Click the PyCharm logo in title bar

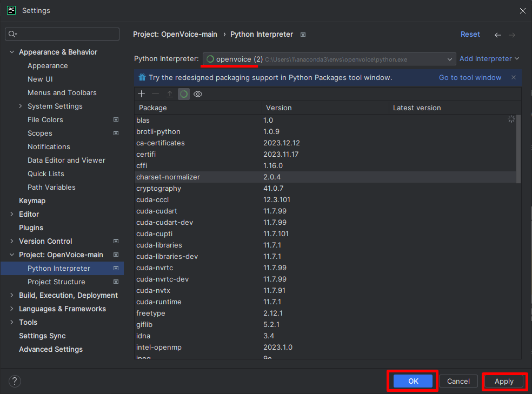coord(11,10)
